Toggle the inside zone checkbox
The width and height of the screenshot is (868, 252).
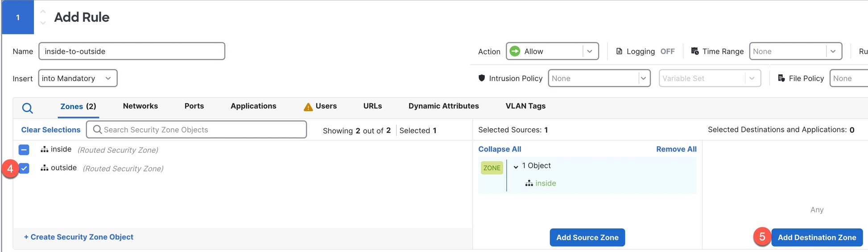pos(24,150)
